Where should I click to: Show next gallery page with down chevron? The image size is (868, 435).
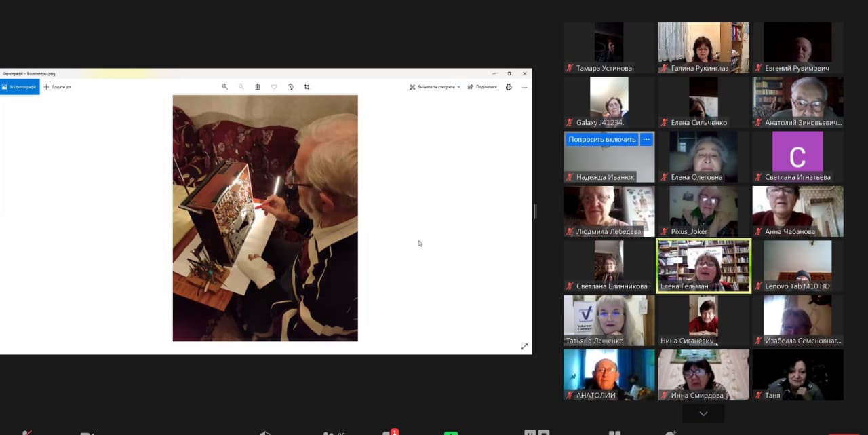[x=703, y=413]
